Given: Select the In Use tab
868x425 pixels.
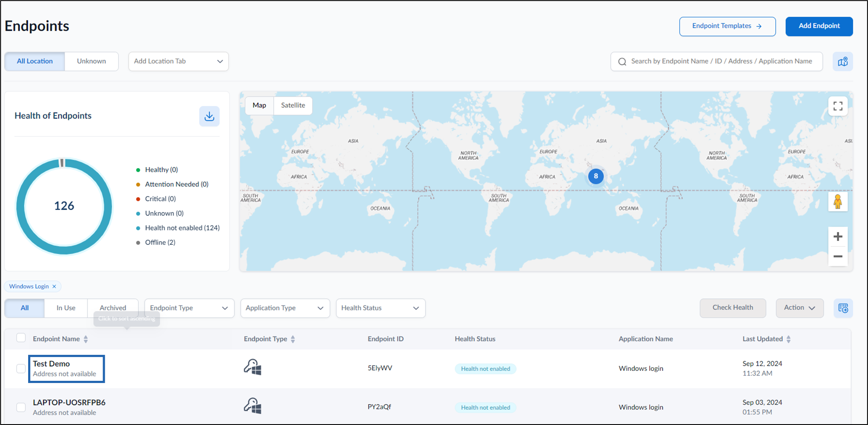Looking at the screenshot, I should coord(66,308).
